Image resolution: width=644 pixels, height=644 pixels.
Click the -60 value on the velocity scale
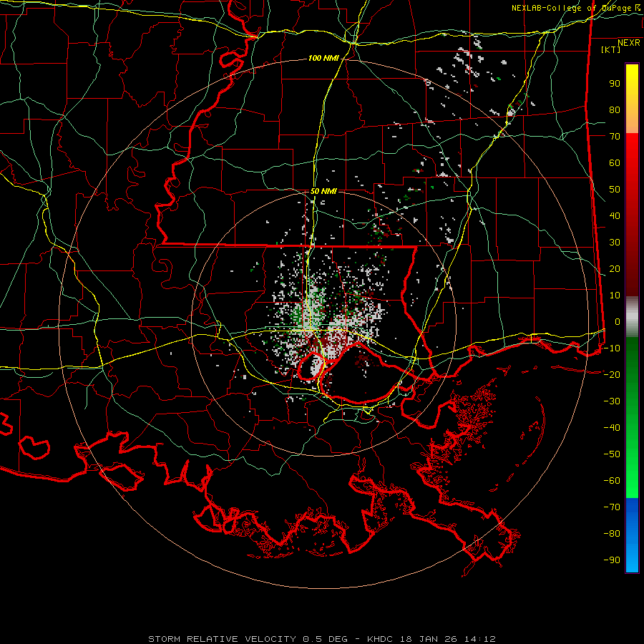click(612, 481)
